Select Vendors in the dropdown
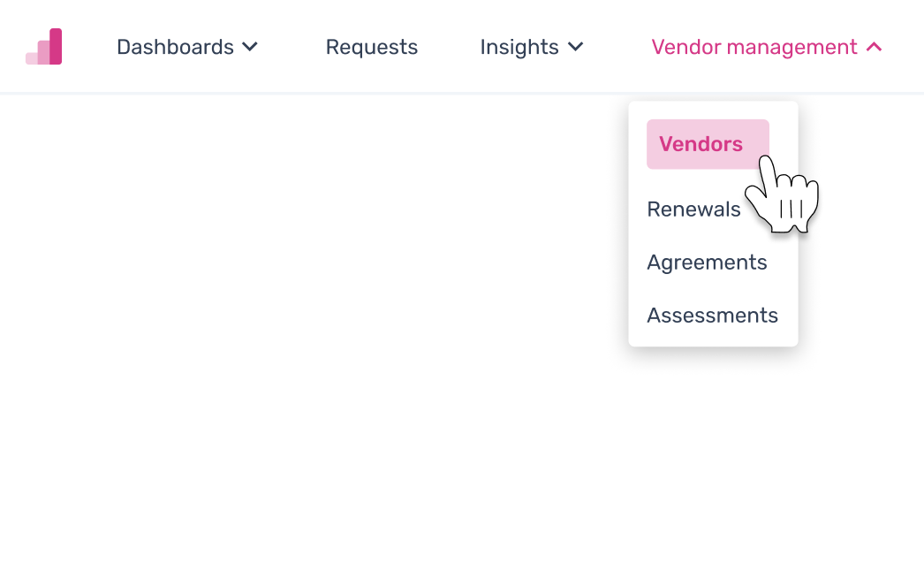This screenshot has width=924, height=571. coord(708,144)
